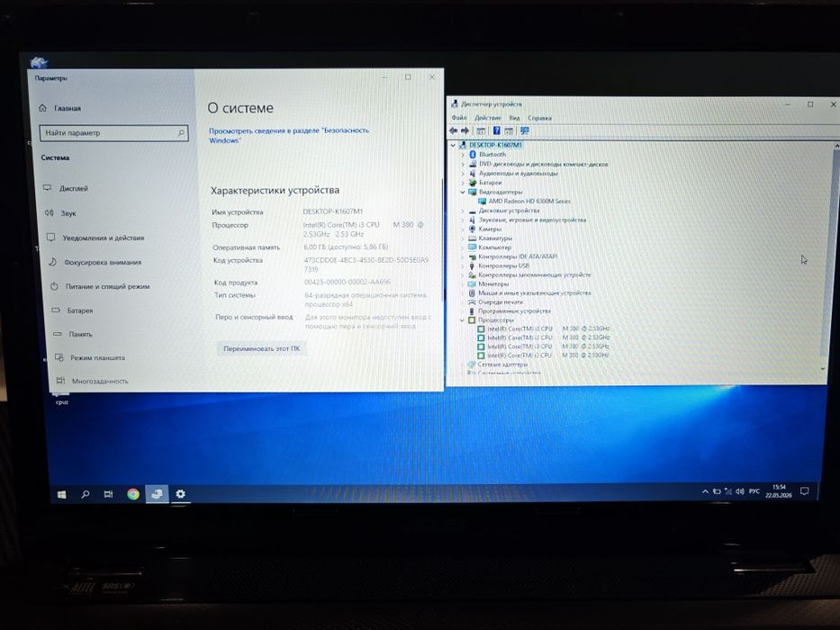The image size is (840, 630).
Task: Open Уведомления и действия settings
Action: (x=103, y=238)
